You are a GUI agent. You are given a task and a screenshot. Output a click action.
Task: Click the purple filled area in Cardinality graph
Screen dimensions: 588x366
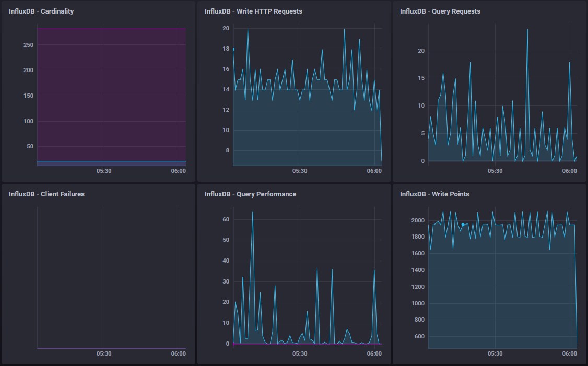(111, 95)
